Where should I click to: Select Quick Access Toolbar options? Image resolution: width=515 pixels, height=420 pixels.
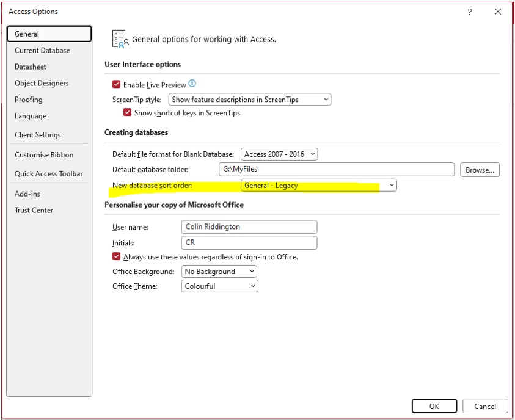(x=49, y=174)
